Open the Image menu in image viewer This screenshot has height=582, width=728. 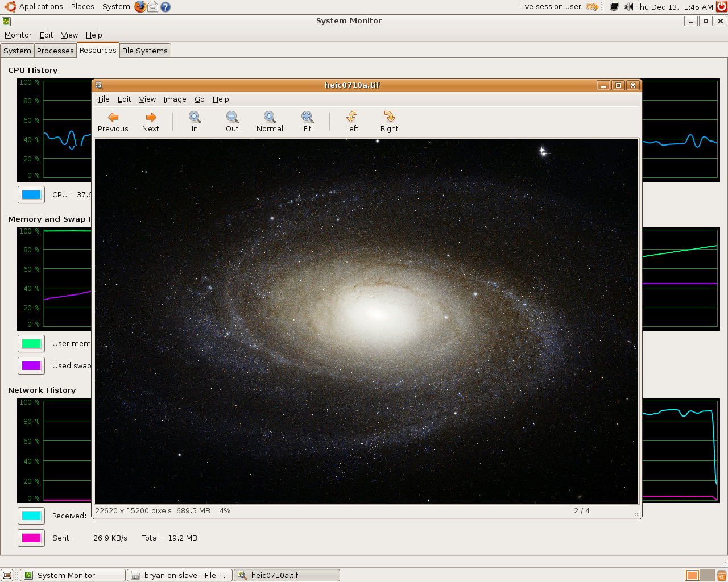pos(175,99)
